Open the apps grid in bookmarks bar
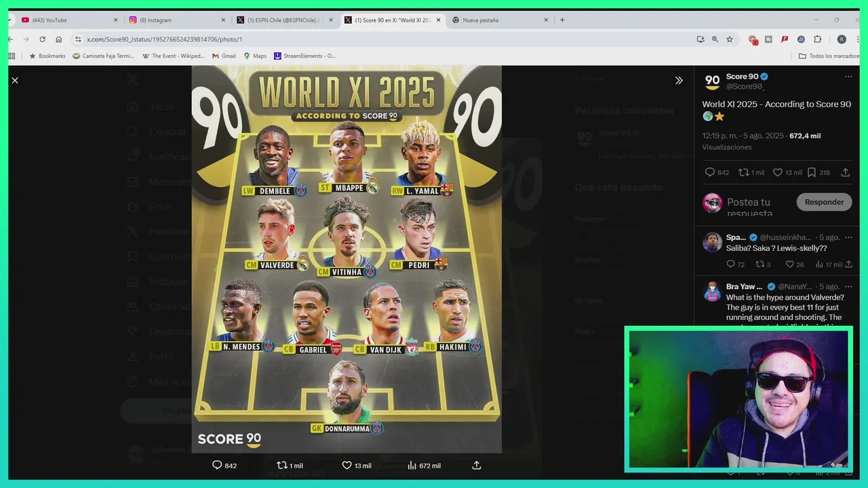This screenshot has height=488, width=868. tap(12, 56)
